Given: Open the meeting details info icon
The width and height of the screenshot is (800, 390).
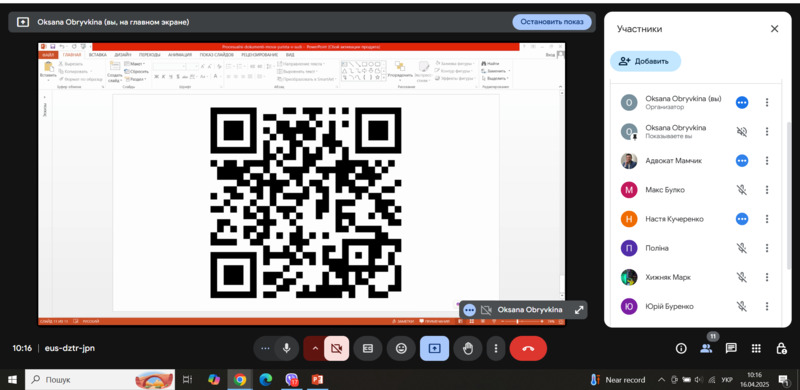Looking at the screenshot, I should click(681, 349).
